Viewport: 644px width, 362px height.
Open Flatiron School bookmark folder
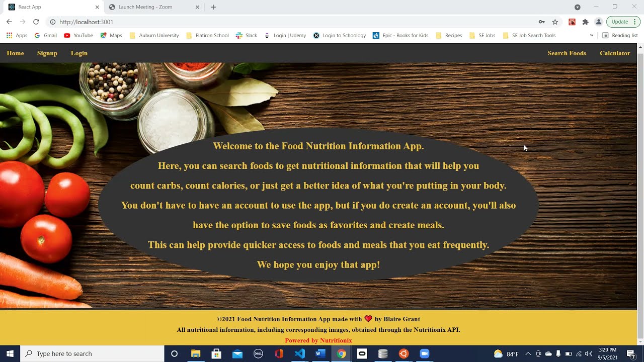[x=207, y=35]
